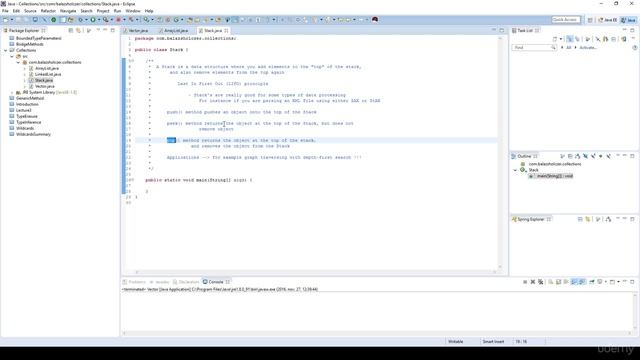Image resolution: width=640 pixels, height=360 pixels.
Task: Select the Java perspective button
Action: point(629,20)
